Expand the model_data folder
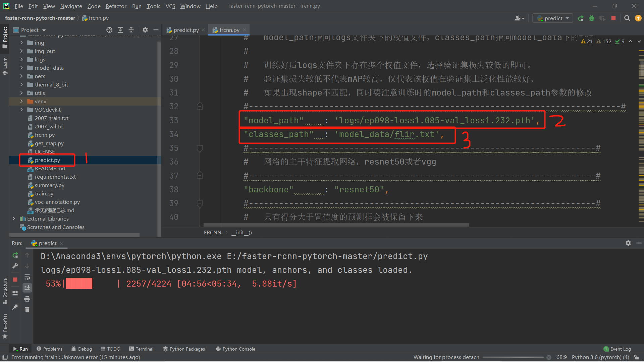The height and width of the screenshot is (362, 644). (x=21, y=68)
